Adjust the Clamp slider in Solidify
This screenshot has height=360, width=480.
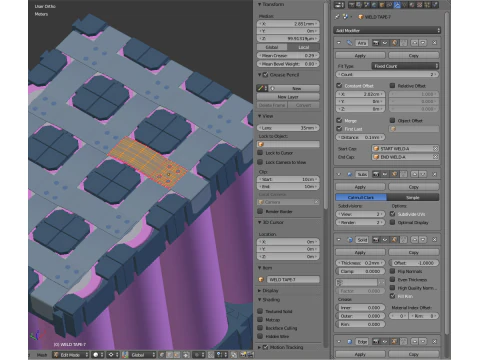[360, 271]
